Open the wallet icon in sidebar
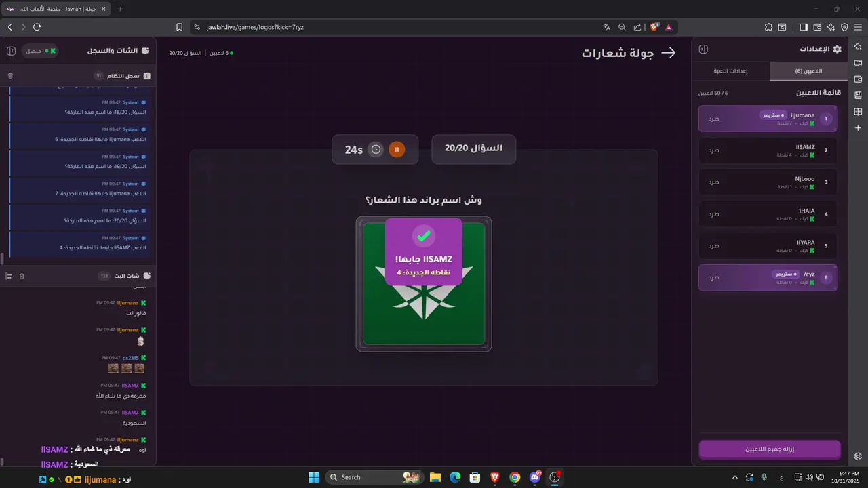Image resolution: width=868 pixels, height=488 pixels. 858,79
